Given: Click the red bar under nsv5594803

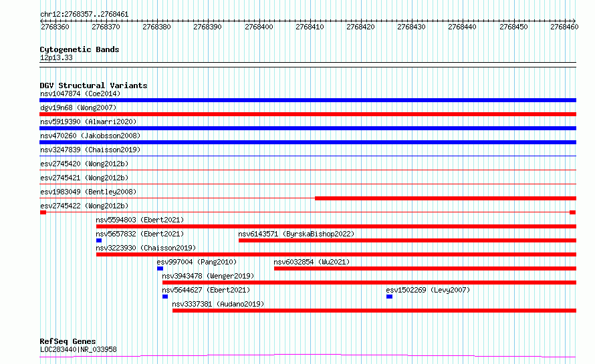Looking at the screenshot, I should tap(336, 226).
